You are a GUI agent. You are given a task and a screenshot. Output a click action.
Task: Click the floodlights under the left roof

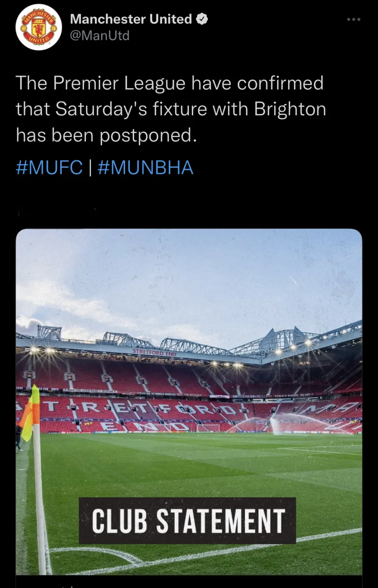tap(40, 351)
